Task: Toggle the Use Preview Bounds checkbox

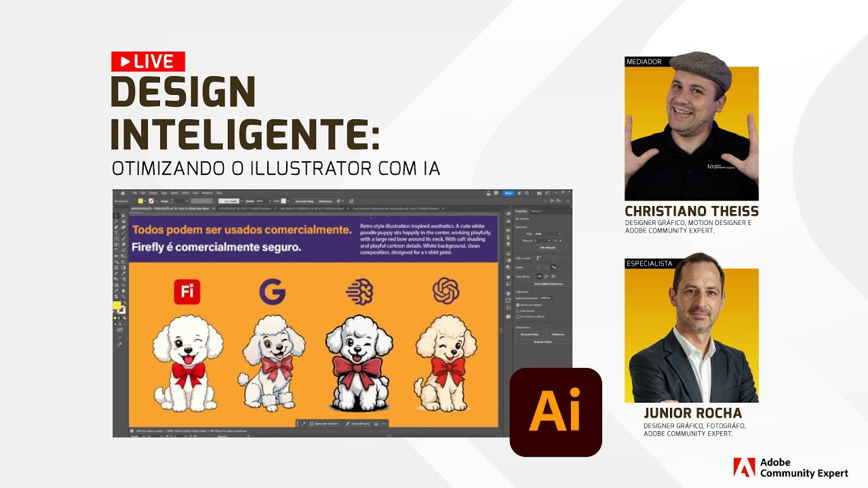Action: (517, 305)
